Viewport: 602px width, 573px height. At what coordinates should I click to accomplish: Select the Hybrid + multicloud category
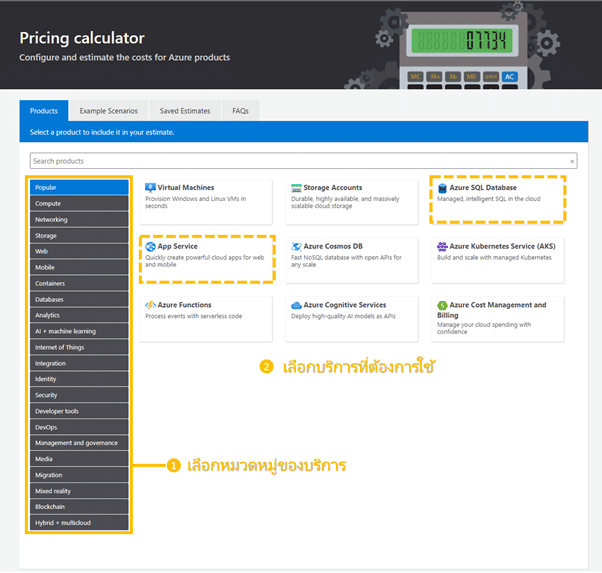pos(79,523)
